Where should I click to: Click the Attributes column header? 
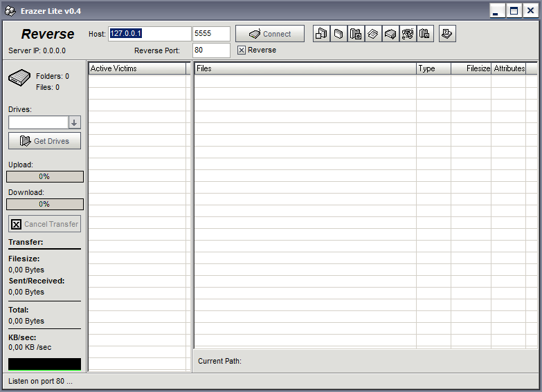tap(509, 68)
